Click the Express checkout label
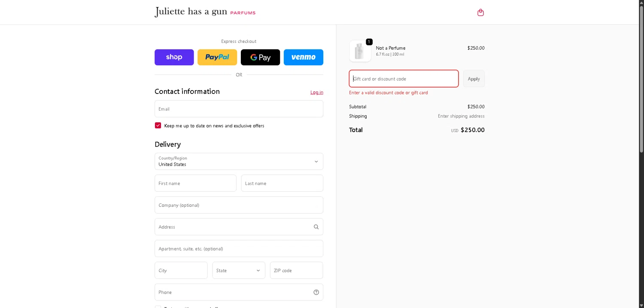644x308 pixels. tap(239, 41)
